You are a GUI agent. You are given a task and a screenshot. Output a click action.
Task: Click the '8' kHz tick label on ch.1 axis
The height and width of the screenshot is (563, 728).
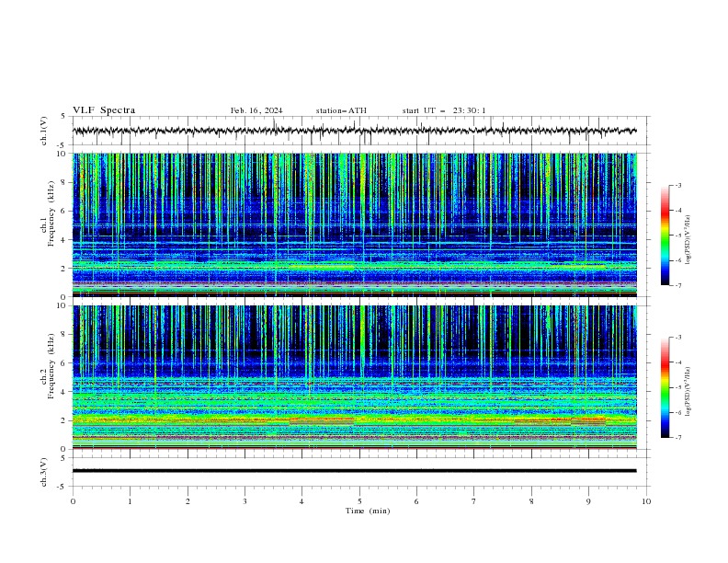point(64,182)
